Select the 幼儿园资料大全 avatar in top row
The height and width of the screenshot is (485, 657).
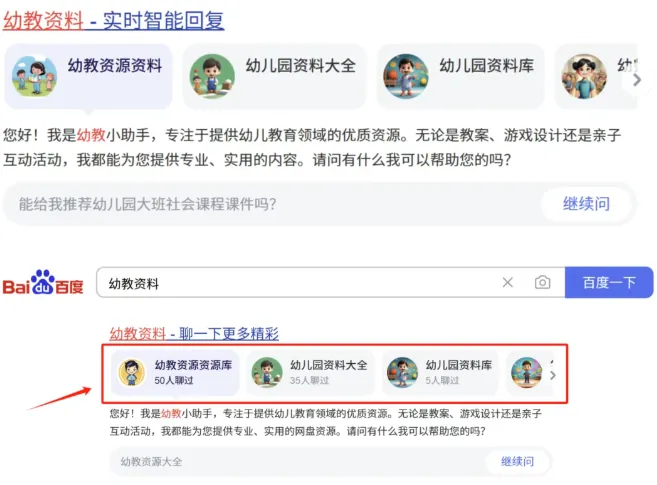click(x=212, y=76)
